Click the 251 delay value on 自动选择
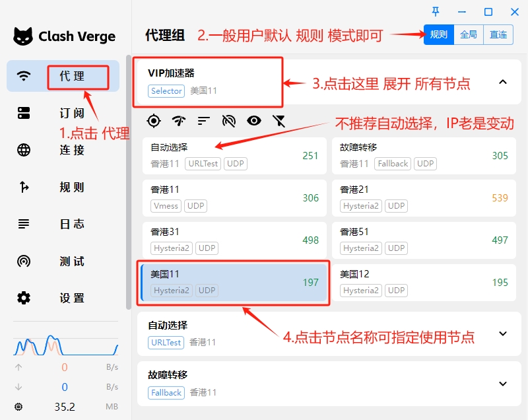 pos(310,156)
